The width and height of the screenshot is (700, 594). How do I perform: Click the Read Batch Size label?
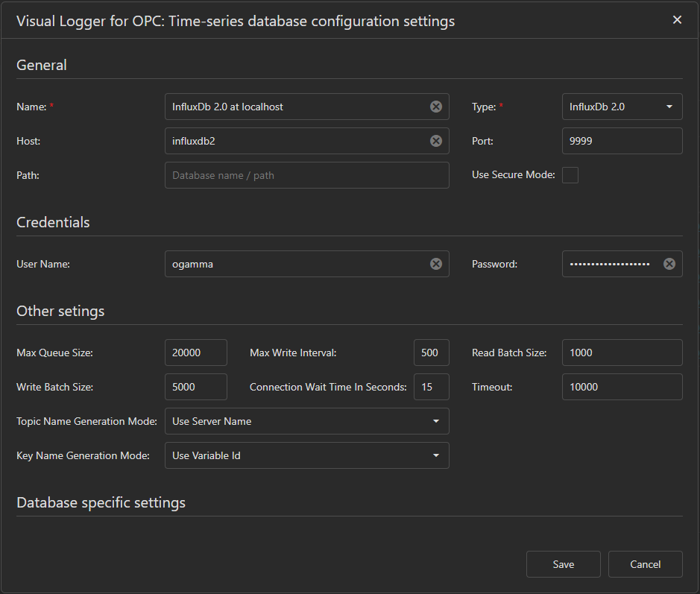click(x=509, y=353)
